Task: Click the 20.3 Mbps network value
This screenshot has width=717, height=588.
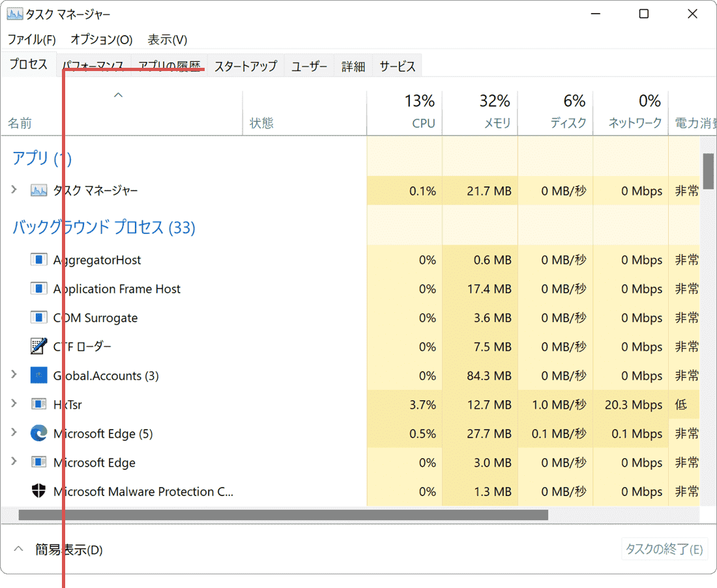Action: [x=634, y=405]
